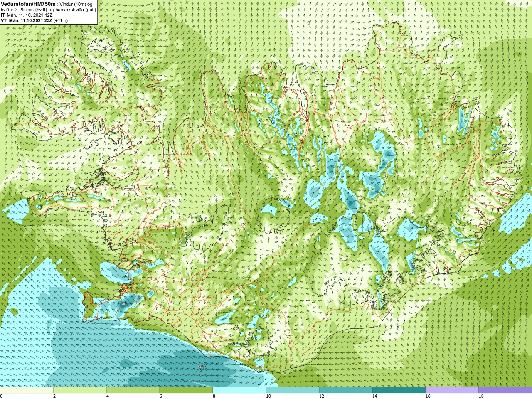Click the legend scale label '8'
Screen dimensions: 532x399
pyautogui.click(x=214, y=396)
